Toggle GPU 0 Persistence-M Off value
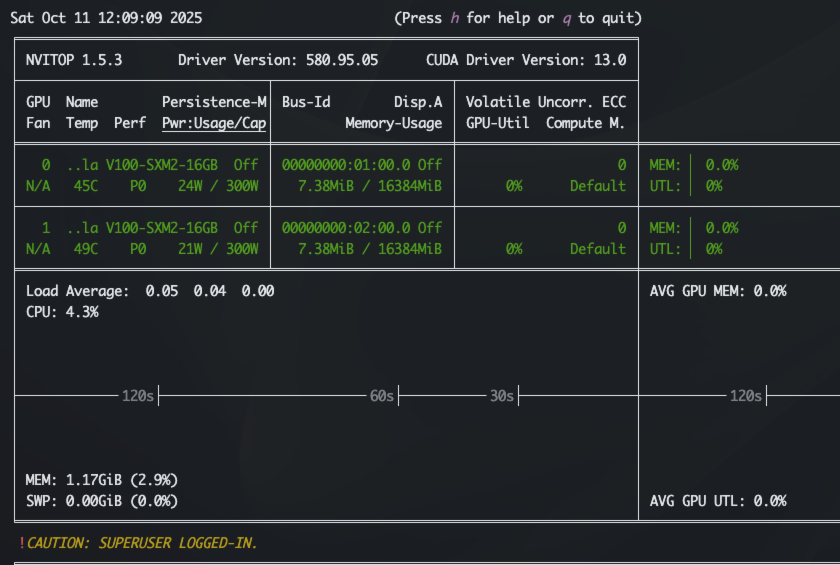The width and height of the screenshot is (840, 565). click(x=246, y=164)
